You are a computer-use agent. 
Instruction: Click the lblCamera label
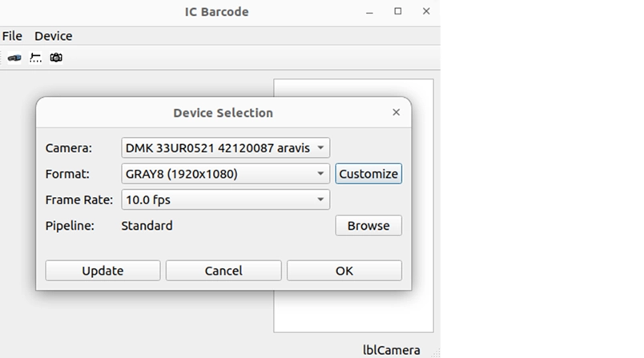(391, 350)
